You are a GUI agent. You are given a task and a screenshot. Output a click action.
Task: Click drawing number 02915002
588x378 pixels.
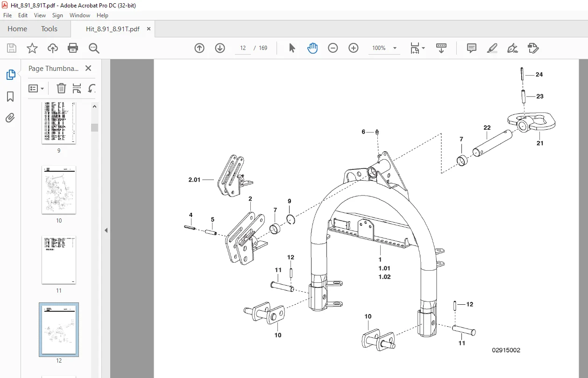(x=506, y=350)
